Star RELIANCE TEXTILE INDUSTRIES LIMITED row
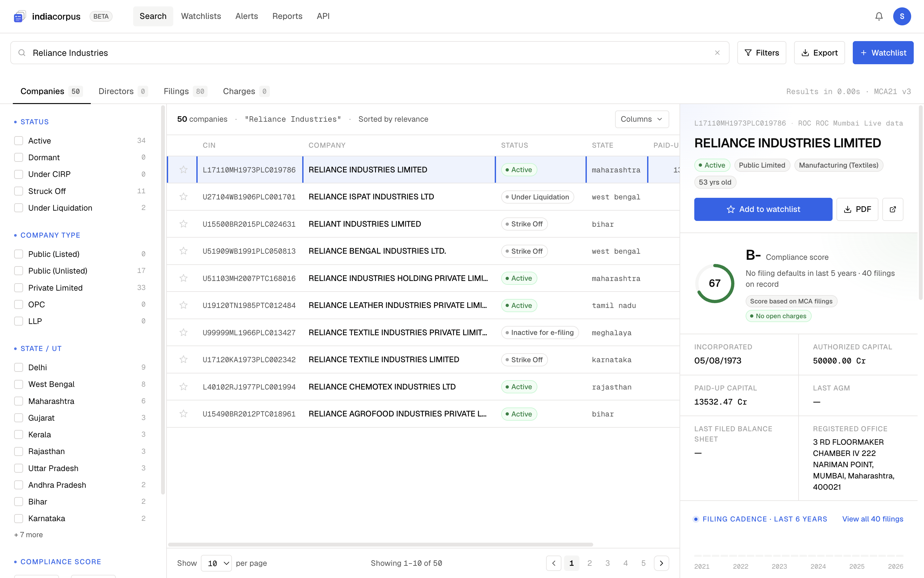Screen dimensions: 924x578 point(184,359)
